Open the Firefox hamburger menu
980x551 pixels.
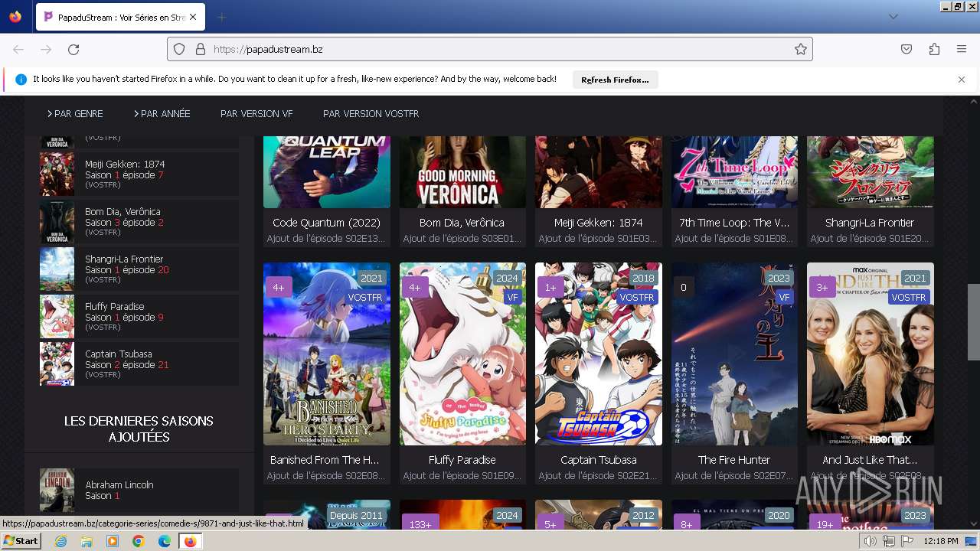point(962,49)
